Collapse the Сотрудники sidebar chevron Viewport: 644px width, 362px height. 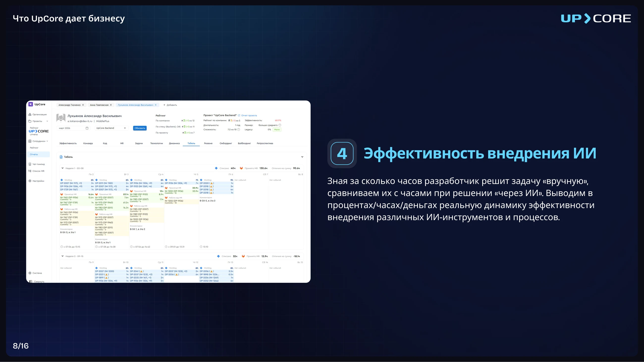[x=47, y=141]
